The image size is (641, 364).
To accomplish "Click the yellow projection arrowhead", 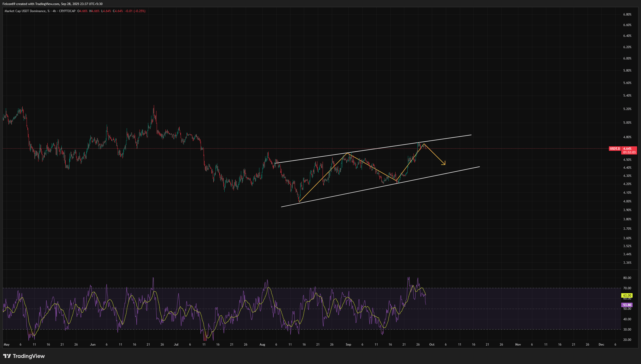I will pyautogui.click(x=444, y=163).
